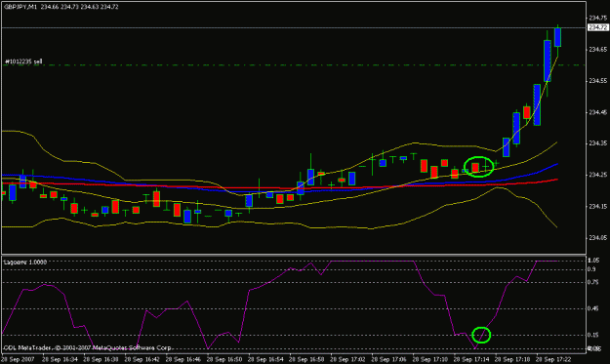Click the 28 Sep 17:22 time label
Screen dimensions: 610x364
coord(554,359)
